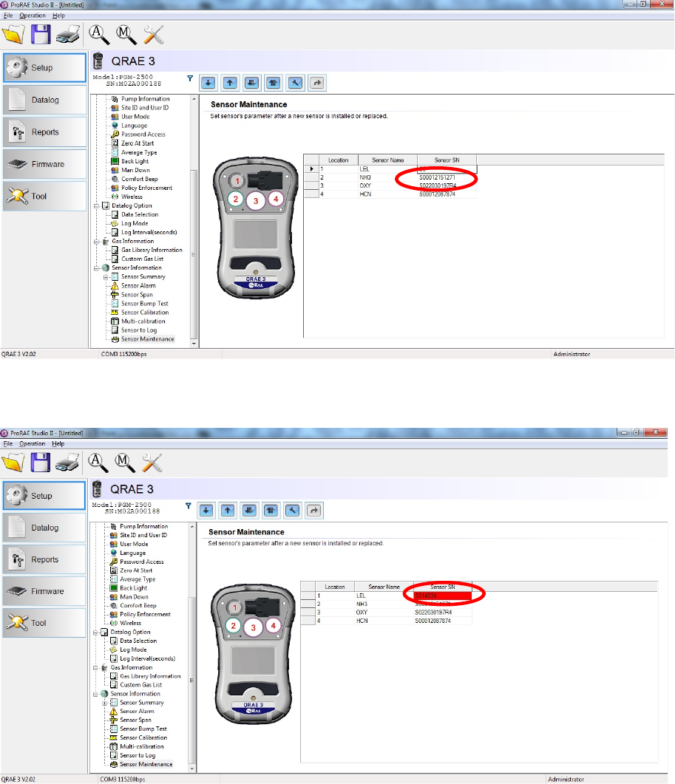Collapse Gas Information node in bottom window tree
The image size is (675, 784).
click(95, 668)
